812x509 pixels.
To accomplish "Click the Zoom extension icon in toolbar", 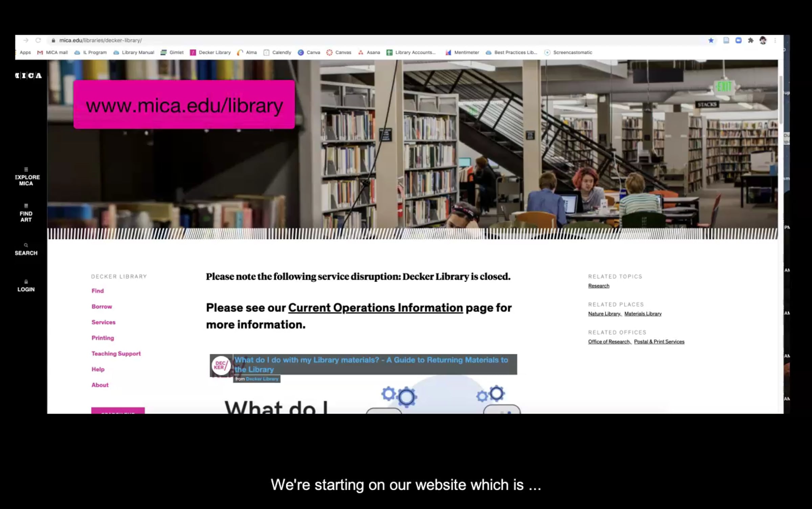I will point(739,40).
